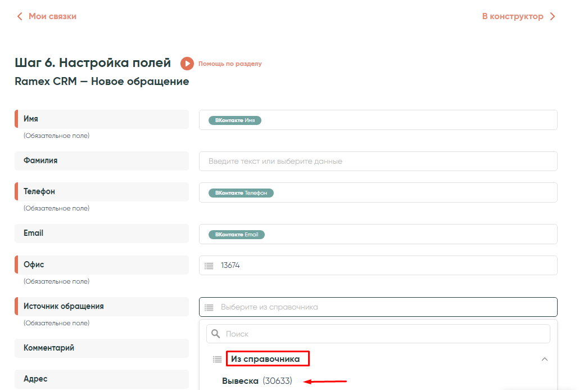
Task: Click the list icon beside Из справочника
Action: (217, 359)
